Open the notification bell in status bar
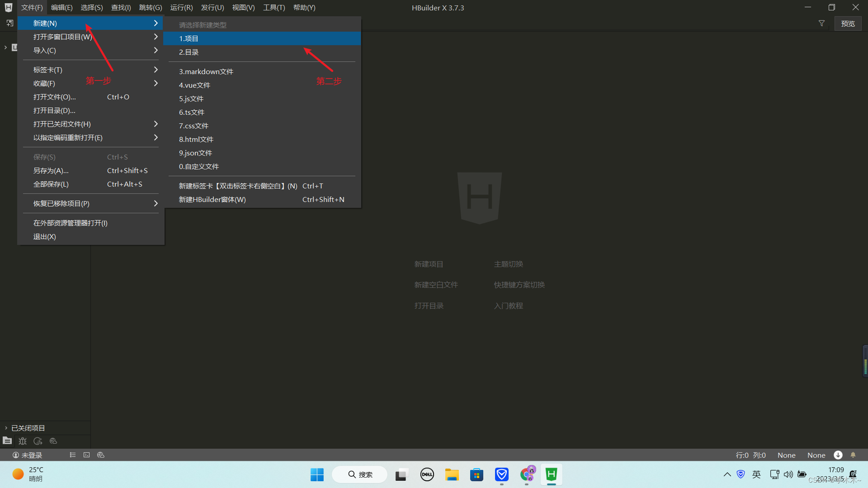 pos(853,455)
